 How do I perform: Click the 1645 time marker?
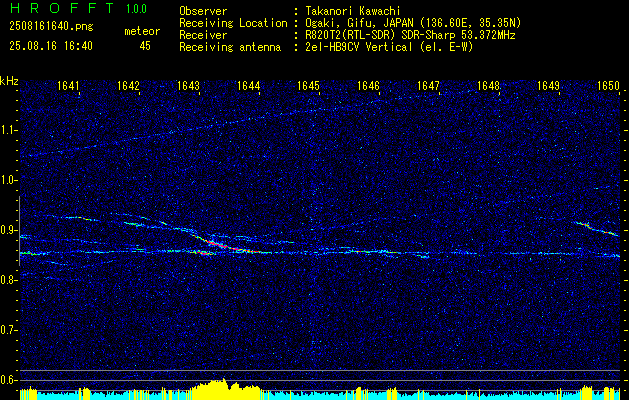(x=308, y=85)
